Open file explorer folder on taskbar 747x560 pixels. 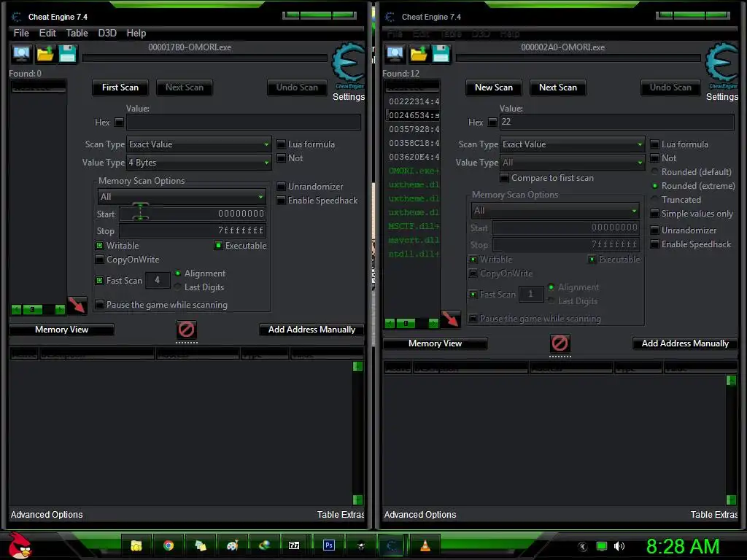(136, 545)
